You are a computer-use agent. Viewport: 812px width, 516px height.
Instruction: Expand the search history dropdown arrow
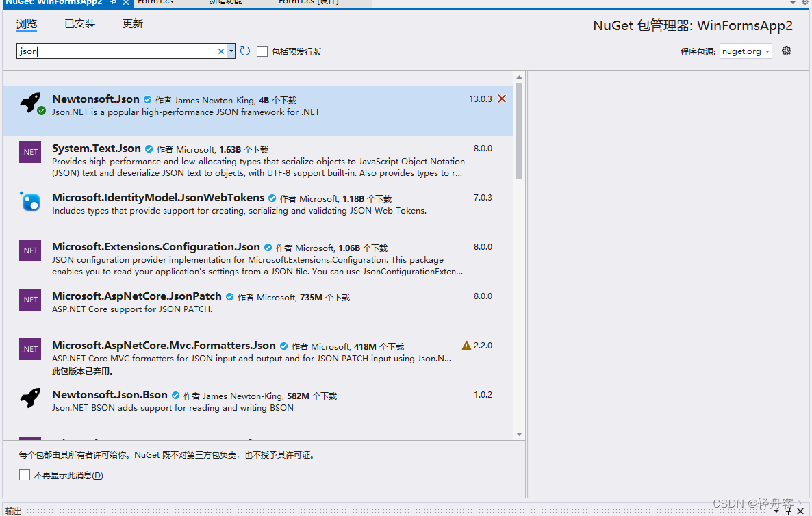tap(231, 51)
